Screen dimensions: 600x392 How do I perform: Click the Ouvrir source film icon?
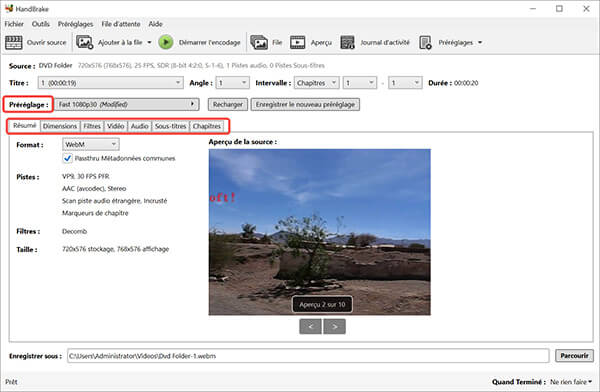coord(13,42)
